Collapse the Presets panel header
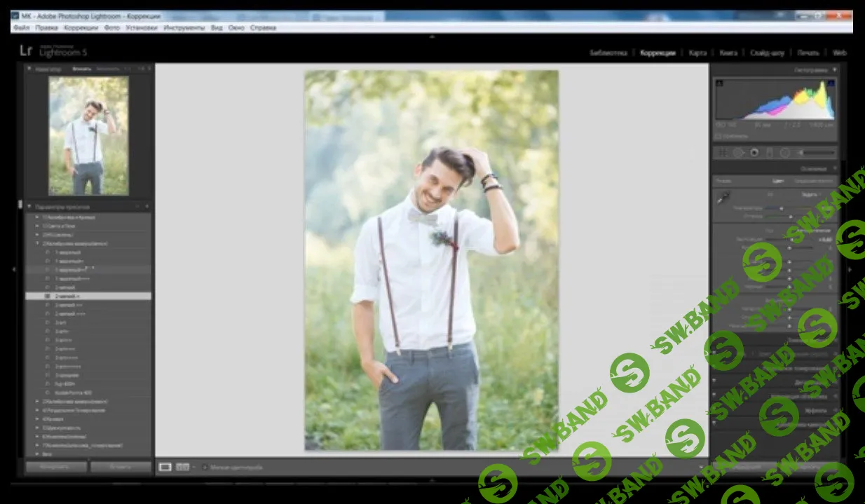Image resolution: width=865 pixels, height=504 pixels. coord(29,207)
